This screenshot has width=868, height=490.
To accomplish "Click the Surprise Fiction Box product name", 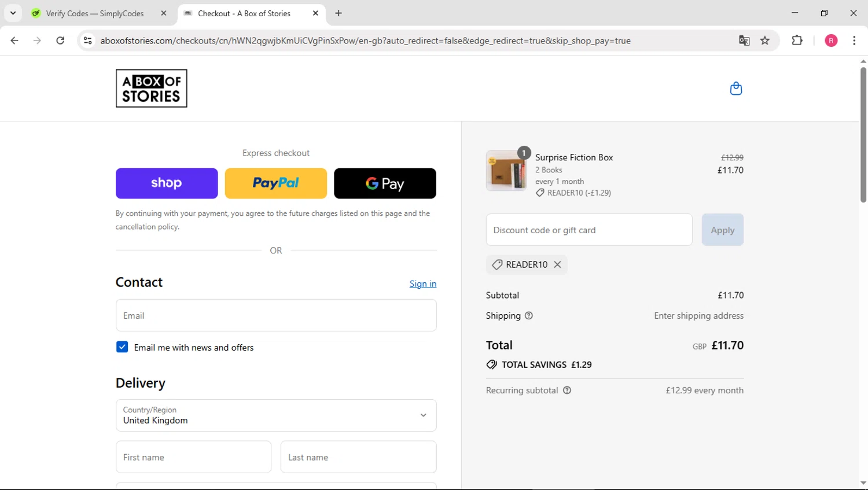I will (x=574, y=157).
